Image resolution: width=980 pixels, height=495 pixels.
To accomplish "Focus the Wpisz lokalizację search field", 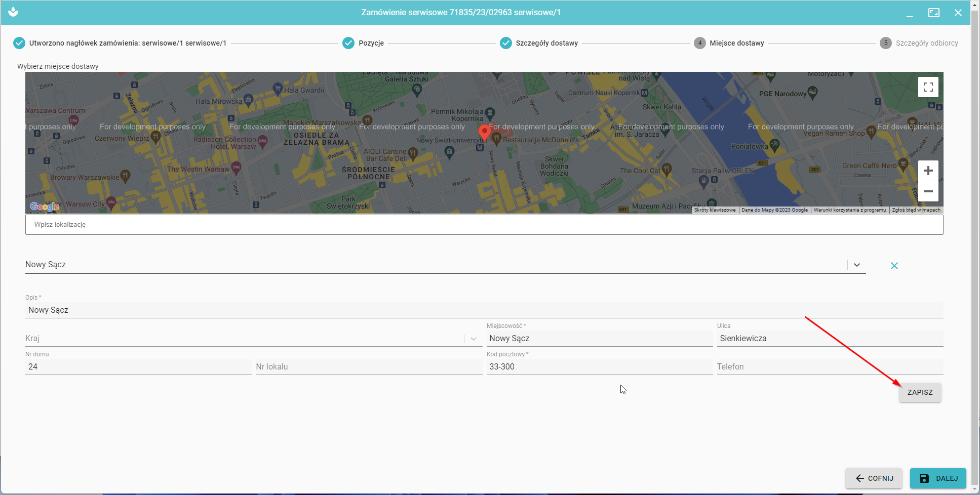I will click(484, 225).
